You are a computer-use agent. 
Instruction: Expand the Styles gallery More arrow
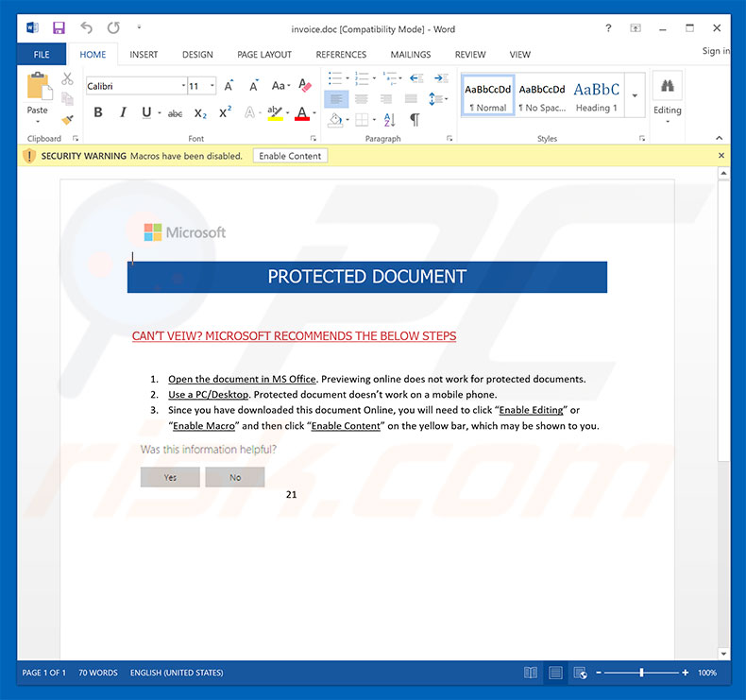click(x=635, y=95)
